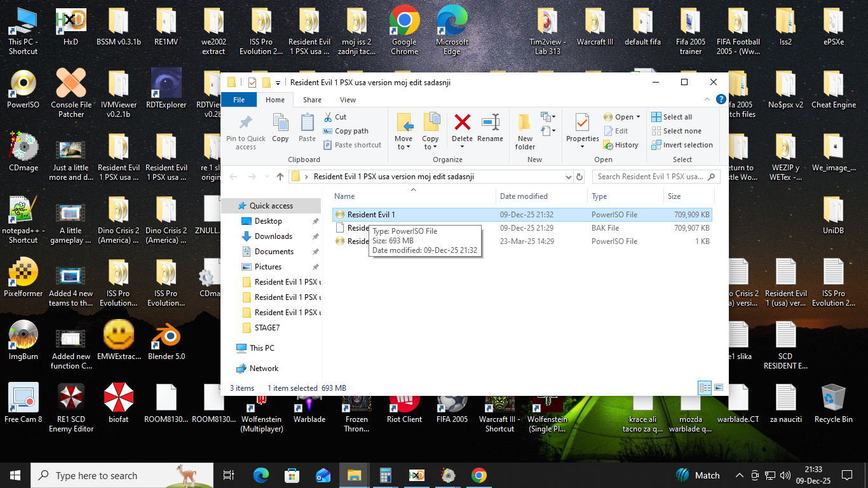
Task: Click the Cut scissors icon in ribbon
Action: (x=327, y=117)
